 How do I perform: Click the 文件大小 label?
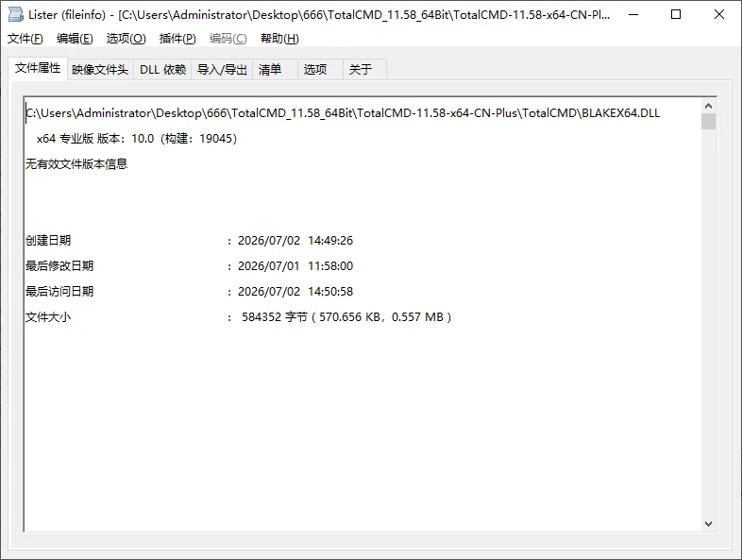(48, 317)
